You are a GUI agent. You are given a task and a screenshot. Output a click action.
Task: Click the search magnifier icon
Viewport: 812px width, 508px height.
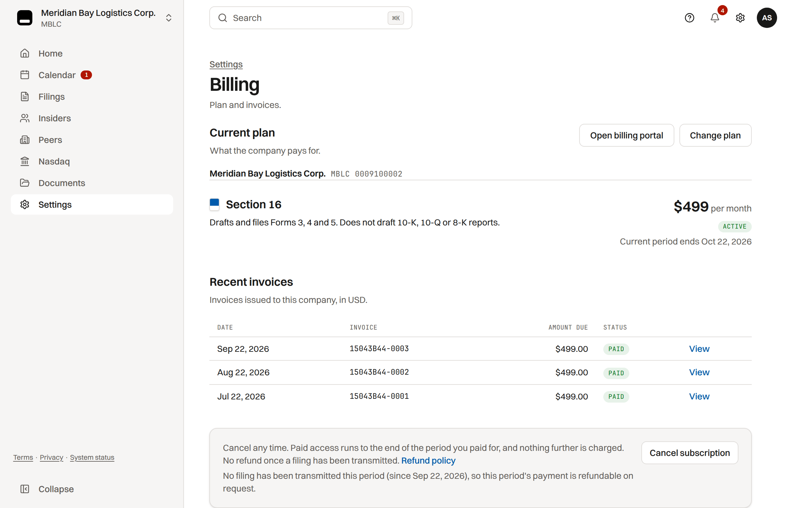tap(222, 18)
